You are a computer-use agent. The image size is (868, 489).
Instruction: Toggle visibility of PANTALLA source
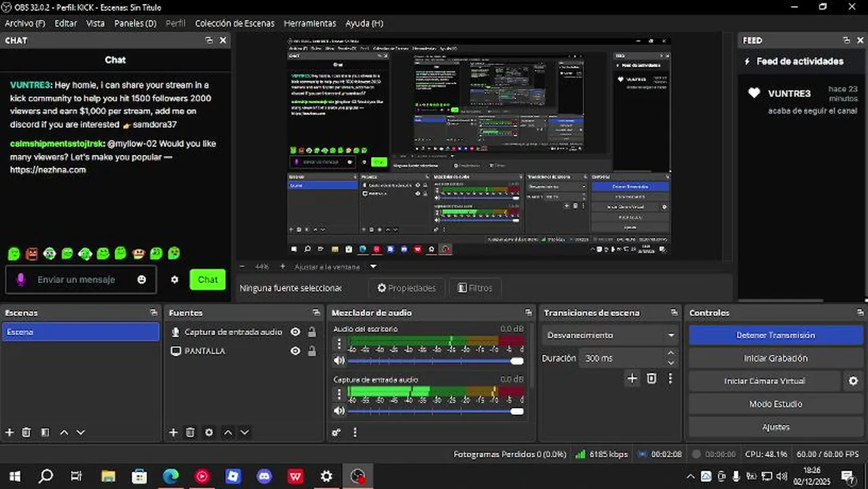[x=295, y=351]
